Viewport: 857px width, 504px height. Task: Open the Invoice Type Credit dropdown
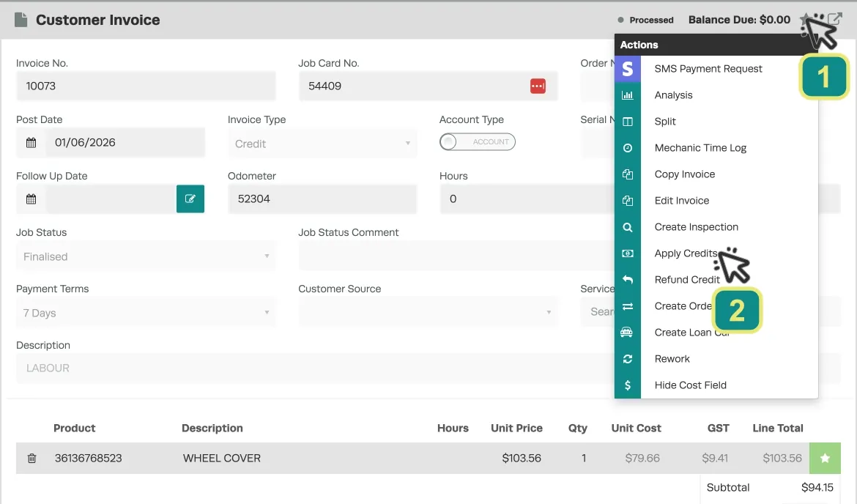pos(322,144)
